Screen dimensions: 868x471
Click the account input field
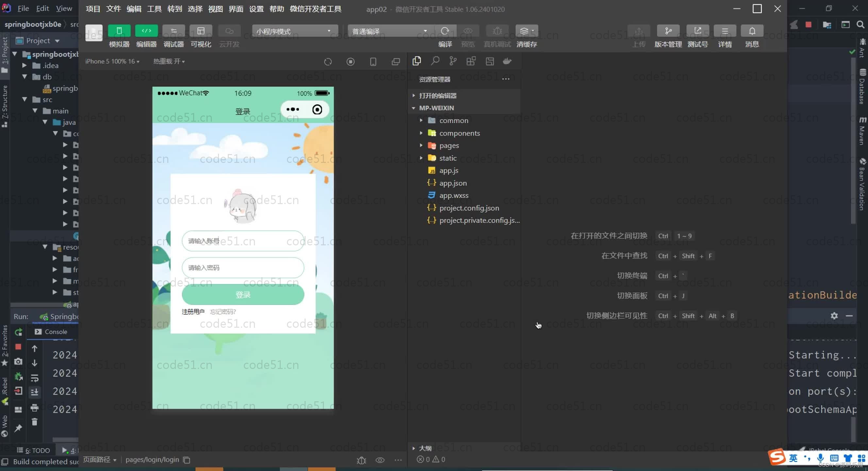click(x=242, y=241)
